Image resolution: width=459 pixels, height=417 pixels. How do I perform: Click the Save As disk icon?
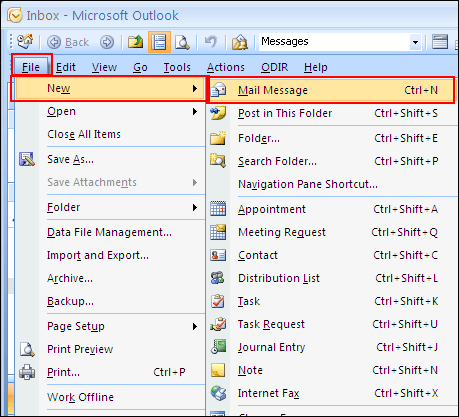[x=27, y=159]
